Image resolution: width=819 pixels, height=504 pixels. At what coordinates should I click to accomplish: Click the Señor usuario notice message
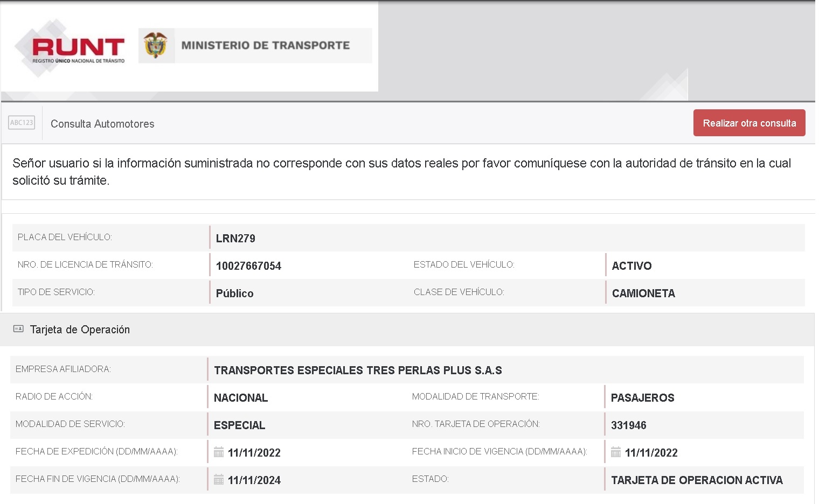401,172
